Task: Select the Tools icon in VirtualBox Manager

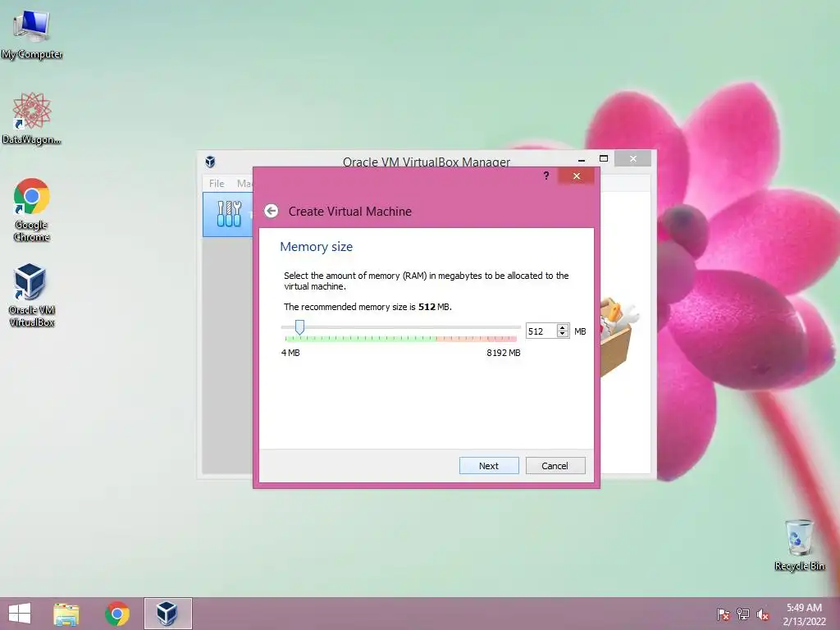Action: pyautogui.click(x=229, y=214)
